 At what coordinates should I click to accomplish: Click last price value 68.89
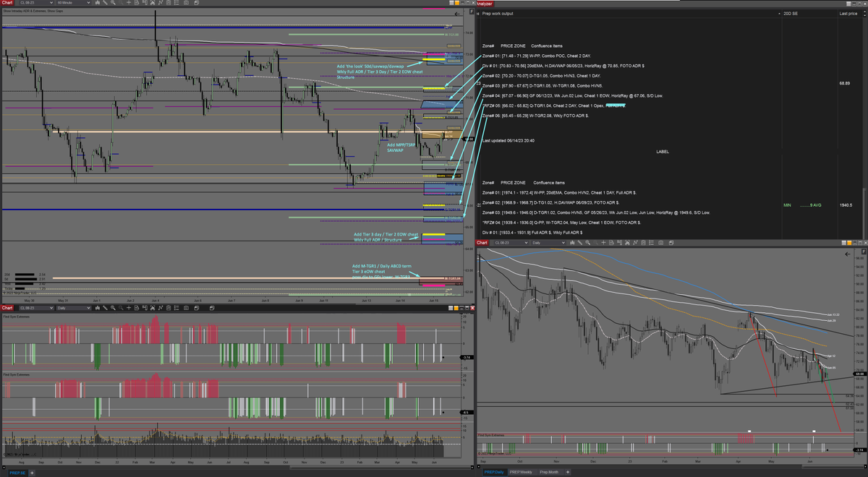(844, 83)
